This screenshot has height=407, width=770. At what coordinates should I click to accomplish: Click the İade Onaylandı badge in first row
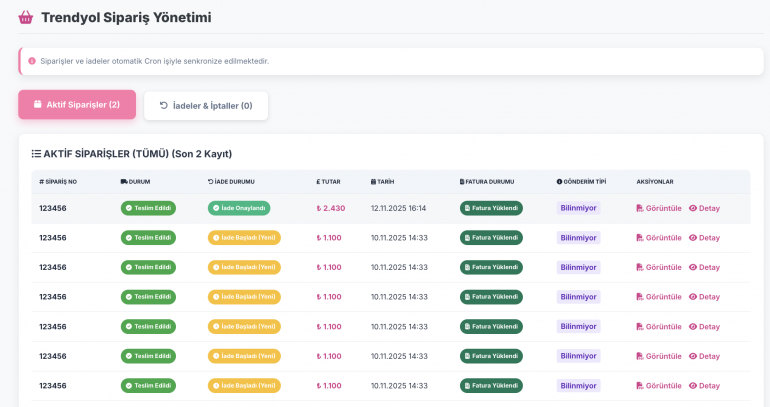[239, 208]
